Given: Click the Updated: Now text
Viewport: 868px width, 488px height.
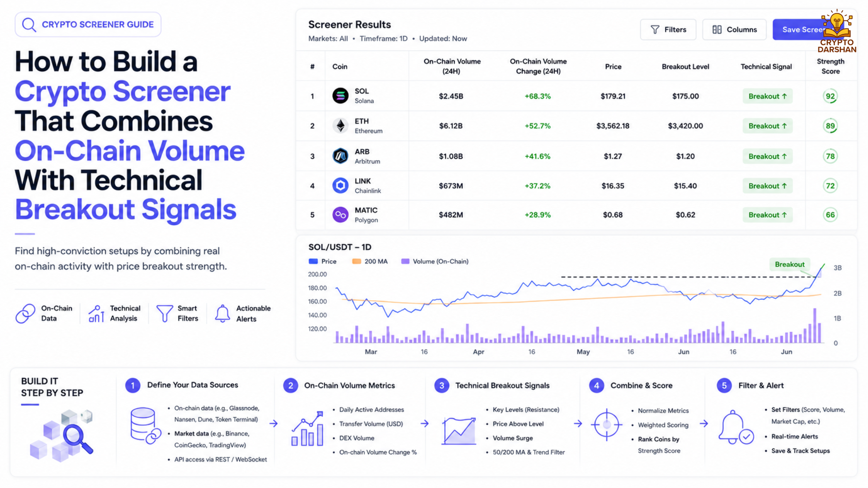Looking at the screenshot, I should 443,39.
